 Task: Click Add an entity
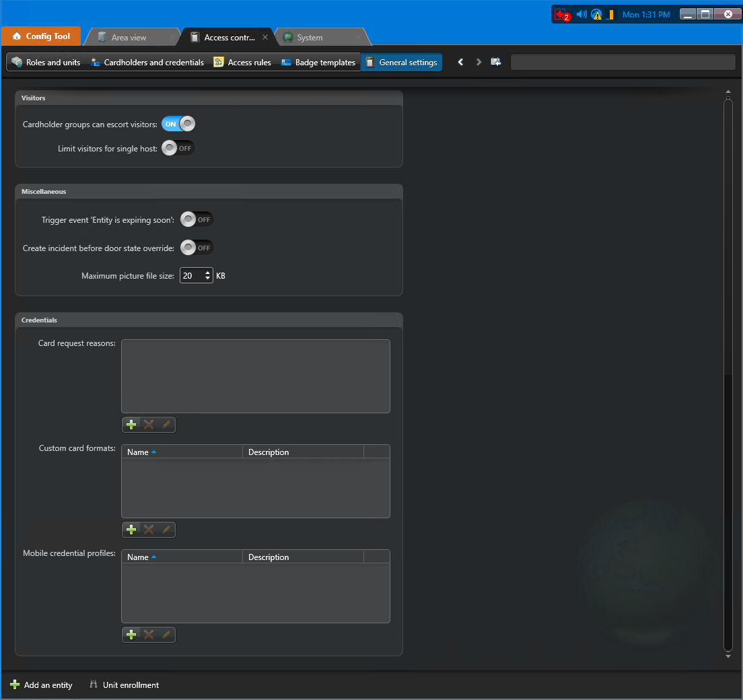[x=40, y=685]
